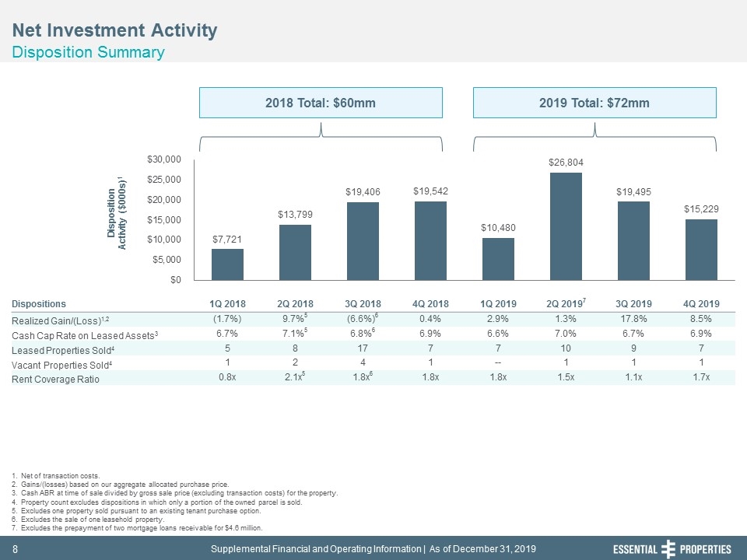Screen dimensions: 747x560
Task: Select the 1Q 2018 bar labeled $7,721
Action: pos(227,264)
